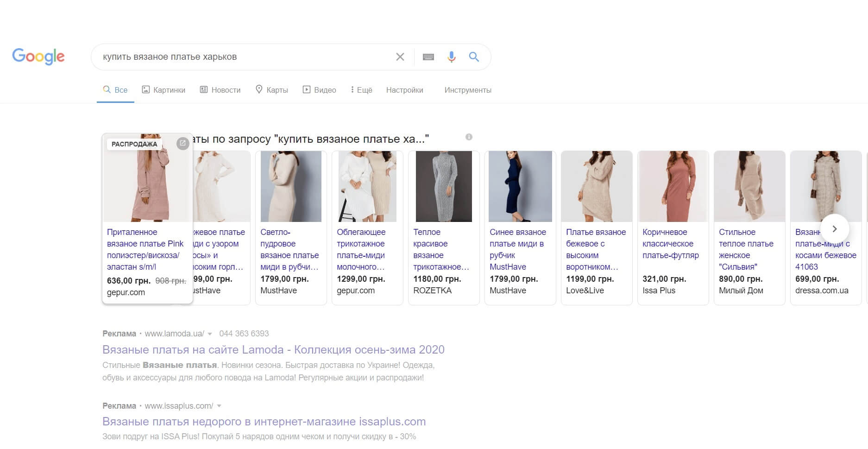
Task: Open the Карты tab
Action: click(272, 90)
